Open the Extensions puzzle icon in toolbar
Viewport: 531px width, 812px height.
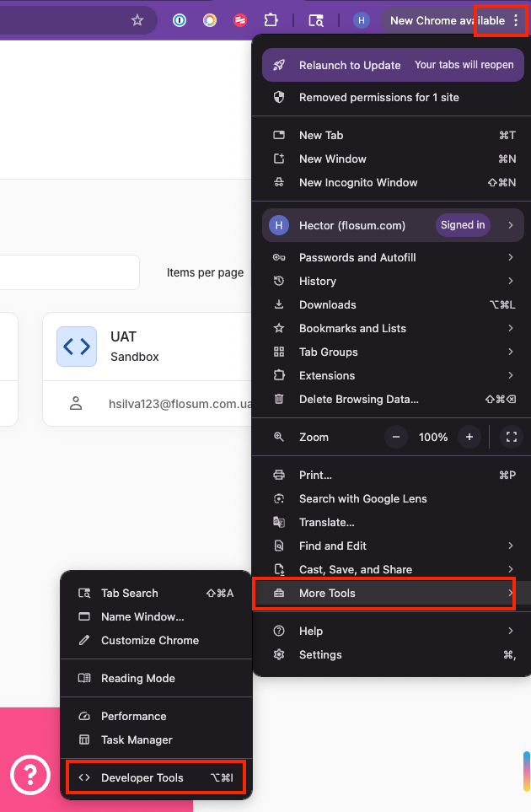[x=271, y=20]
